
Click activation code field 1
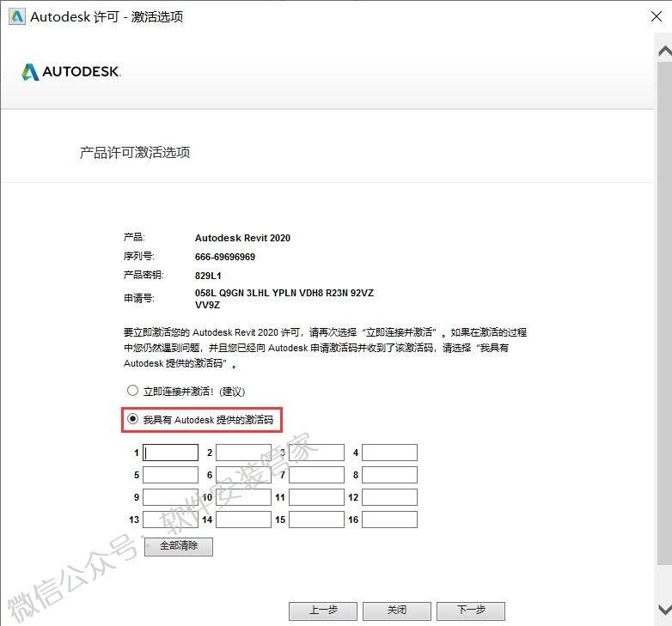point(170,453)
